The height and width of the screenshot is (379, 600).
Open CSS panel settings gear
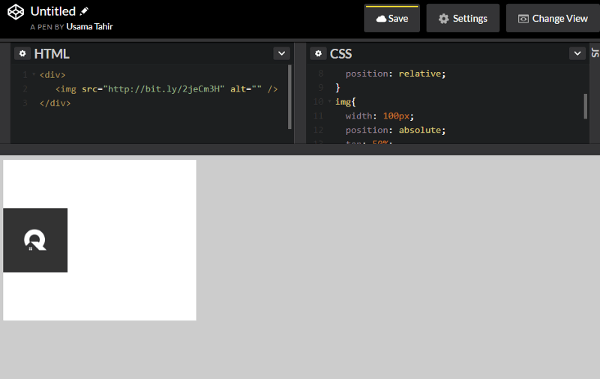click(318, 54)
